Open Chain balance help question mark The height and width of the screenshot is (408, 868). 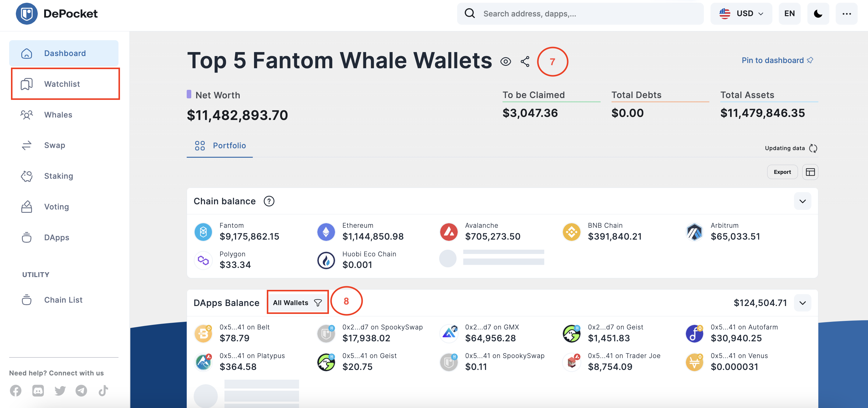(269, 201)
